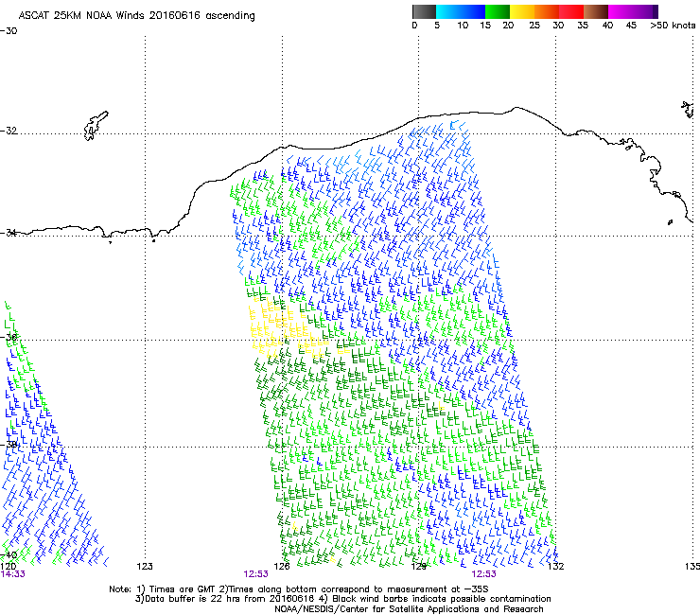700x615 pixels.
Task: Click the longitude label 123
Action: 145,567
